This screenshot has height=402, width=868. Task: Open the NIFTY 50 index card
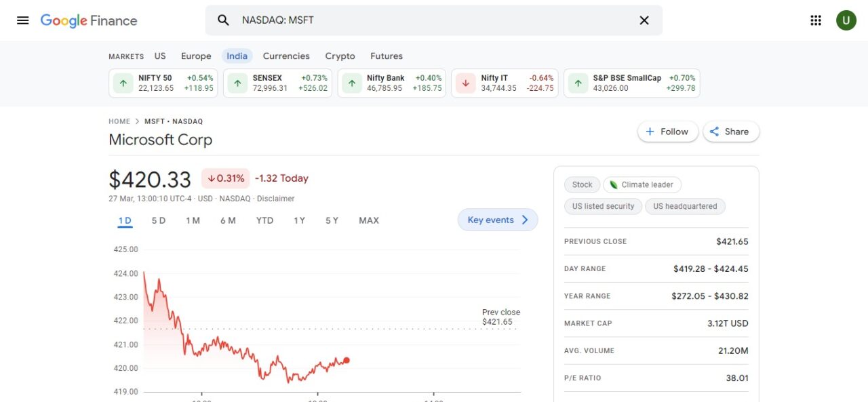[x=163, y=83]
